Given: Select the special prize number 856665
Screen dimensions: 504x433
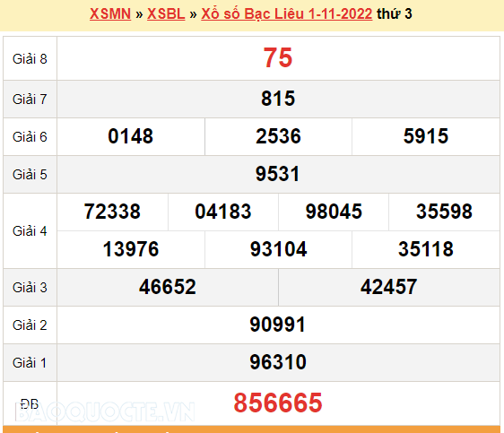Looking at the screenshot, I should 278,403.
